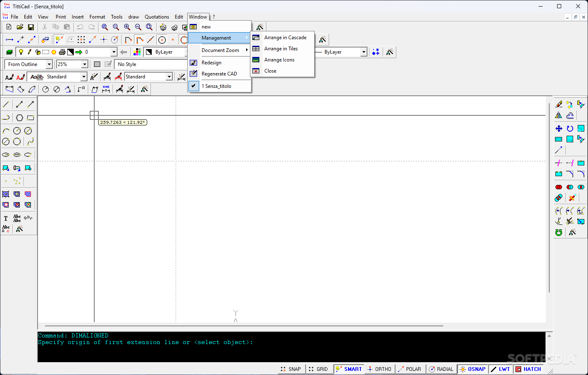
Task: Select the rectangle draw tool
Action: click(31, 118)
